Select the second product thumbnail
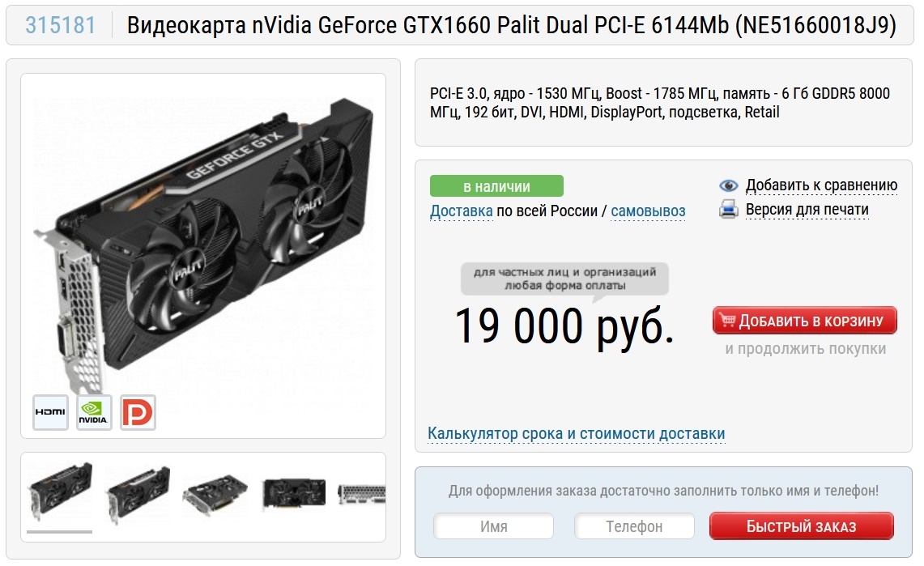Viewport: 924px width, 566px height. (138, 495)
